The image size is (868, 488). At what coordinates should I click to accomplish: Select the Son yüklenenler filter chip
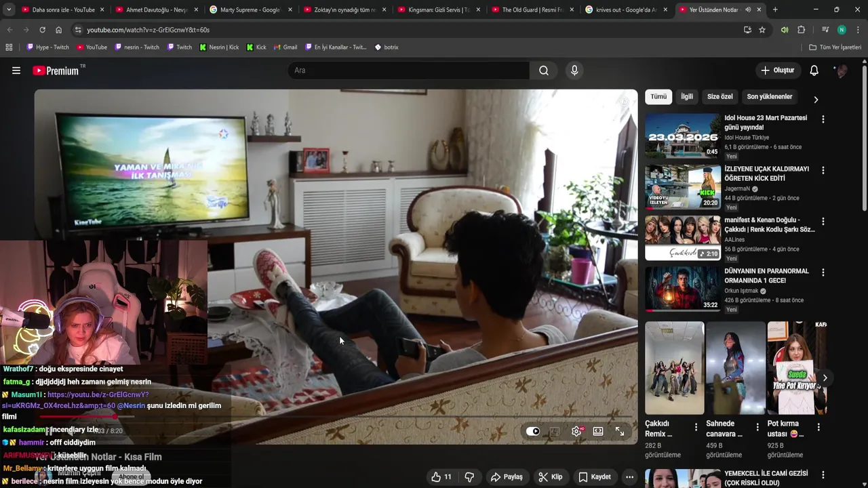click(x=770, y=97)
